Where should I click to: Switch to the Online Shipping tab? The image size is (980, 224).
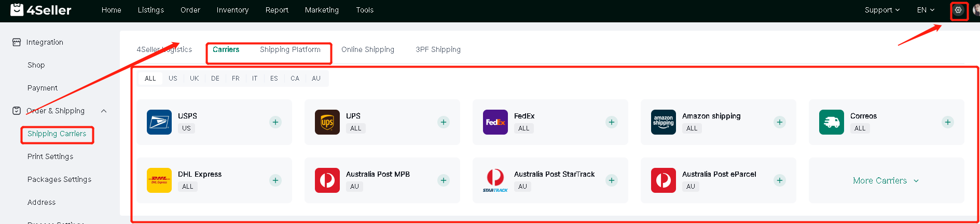pyautogui.click(x=368, y=49)
